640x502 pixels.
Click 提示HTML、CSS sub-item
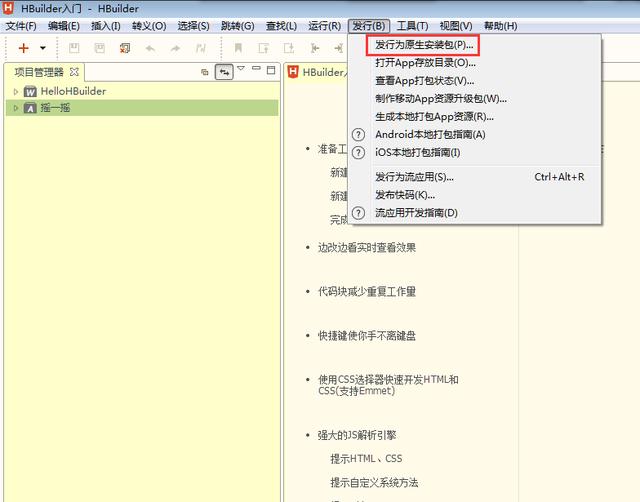point(366,459)
